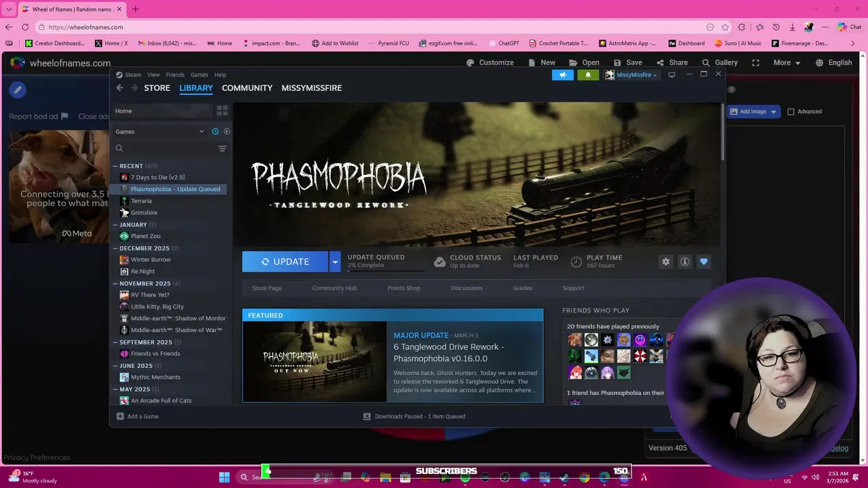Open cloud status icon

[x=440, y=262]
